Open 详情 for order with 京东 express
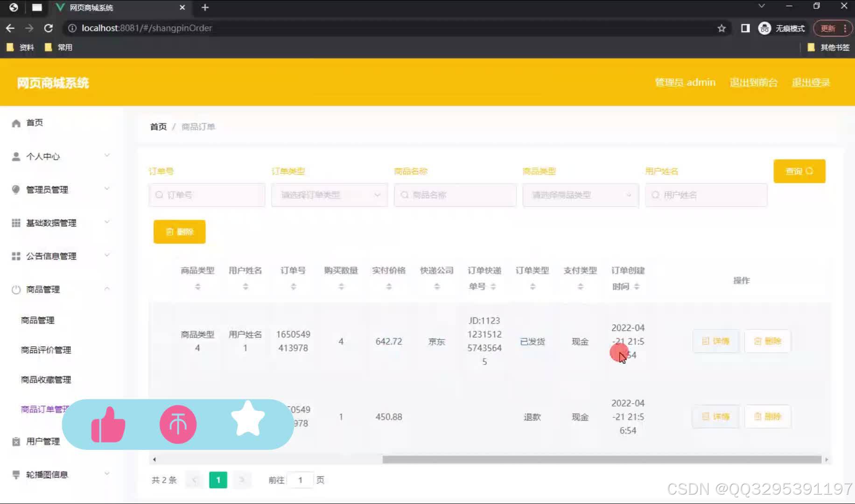Image resolution: width=855 pixels, height=504 pixels. [716, 341]
